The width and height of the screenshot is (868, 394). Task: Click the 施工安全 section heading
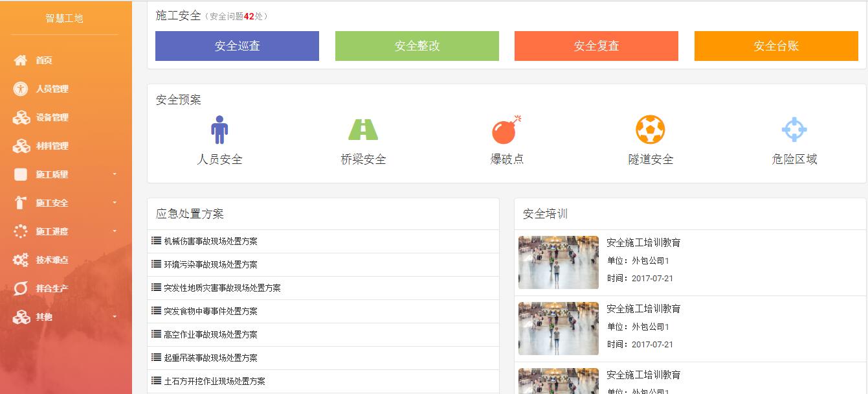click(x=179, y=16)
